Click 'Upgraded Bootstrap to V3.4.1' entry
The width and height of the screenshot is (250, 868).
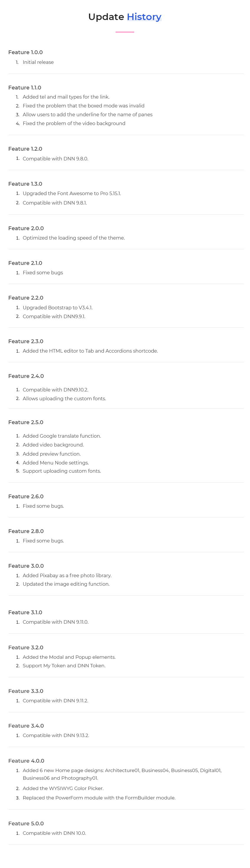click(x=58, y=307)
